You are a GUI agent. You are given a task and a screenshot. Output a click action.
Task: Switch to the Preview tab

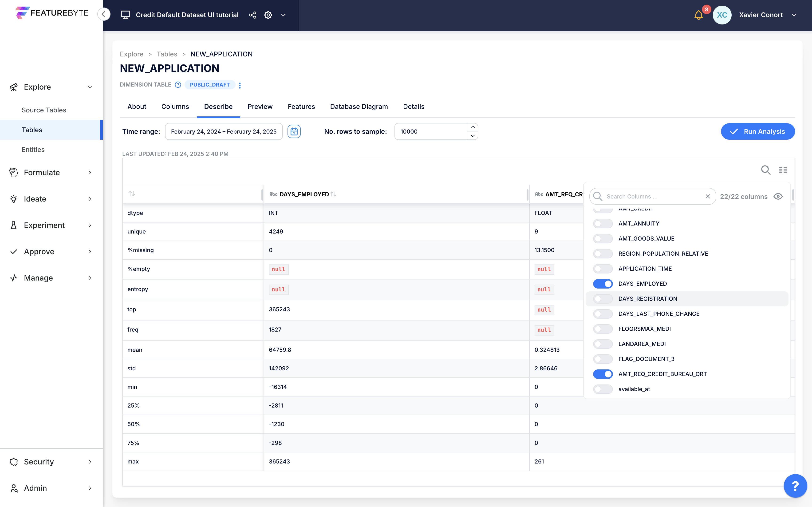(x=260, y=107)
